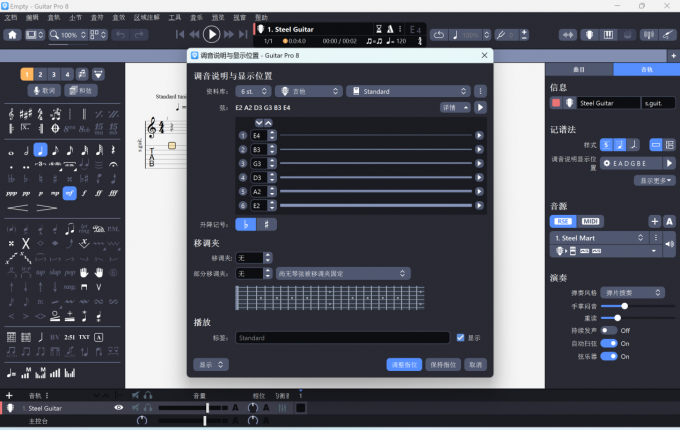The height and width of the screenshot is (430, 680).
Task: Select the mezzo-forte dynamic in palette
Action: pos(69,193)
